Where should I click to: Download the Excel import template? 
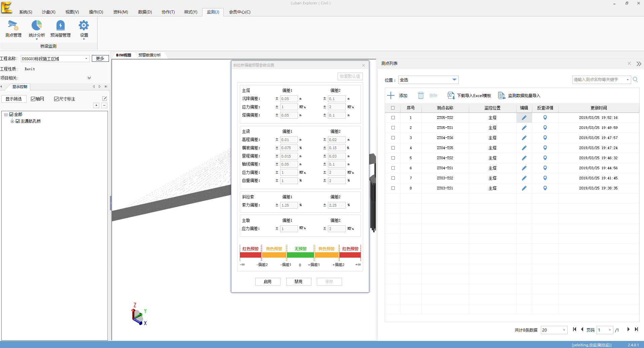pyautogui.click(x=469, y=95)
